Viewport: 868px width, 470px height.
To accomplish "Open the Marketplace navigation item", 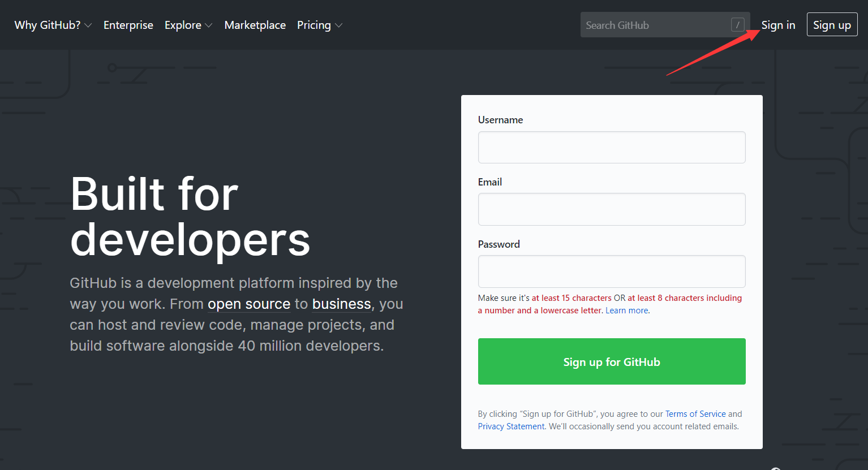I will (x=255, y=25).
